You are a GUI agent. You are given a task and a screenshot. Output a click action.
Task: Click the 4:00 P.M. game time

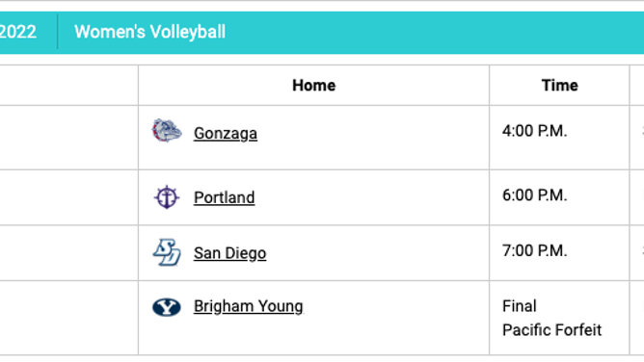[534, 131]
